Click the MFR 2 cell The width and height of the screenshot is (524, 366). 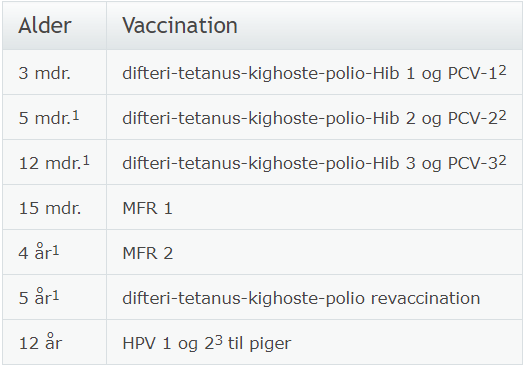point(315,252)
